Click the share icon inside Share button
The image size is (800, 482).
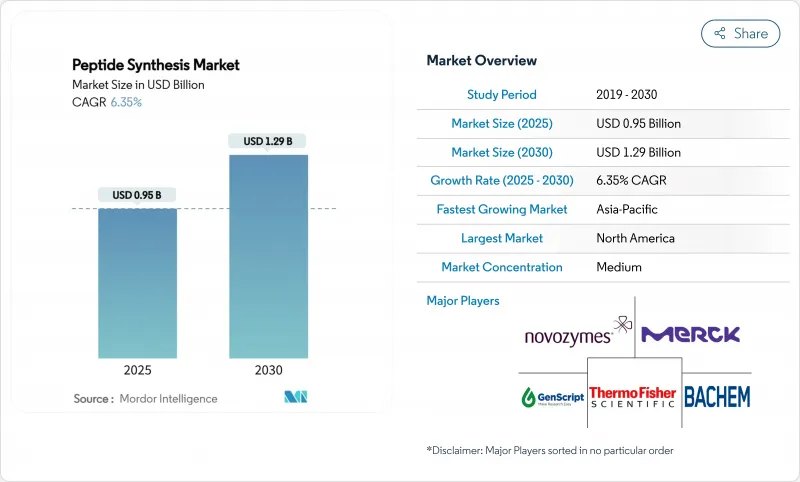pos(719,33)
